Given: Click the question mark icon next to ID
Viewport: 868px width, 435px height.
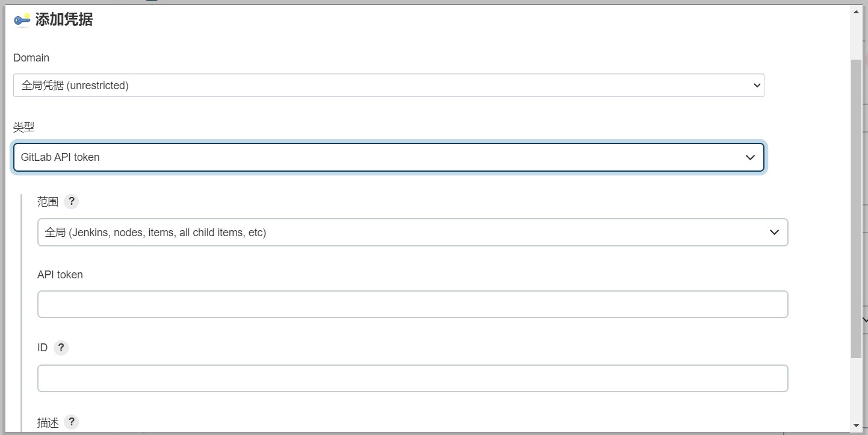Looking at the screenshot, I should click(61, 348).
